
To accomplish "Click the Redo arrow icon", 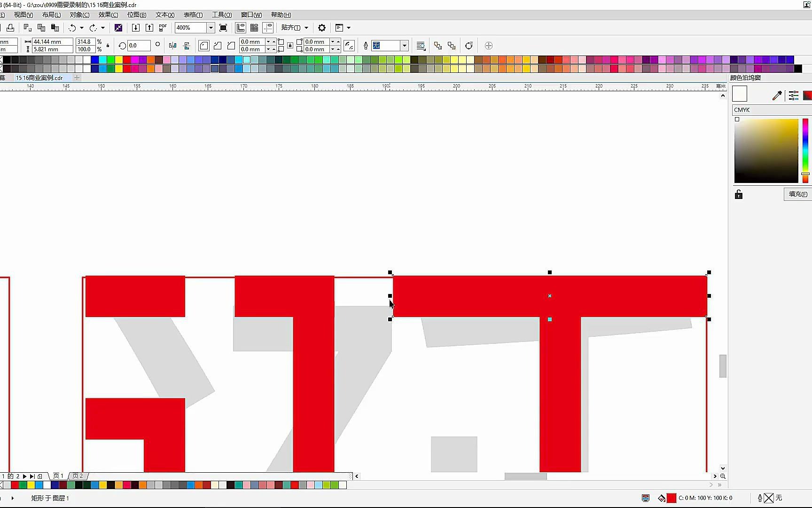I will tap(93, 28).
